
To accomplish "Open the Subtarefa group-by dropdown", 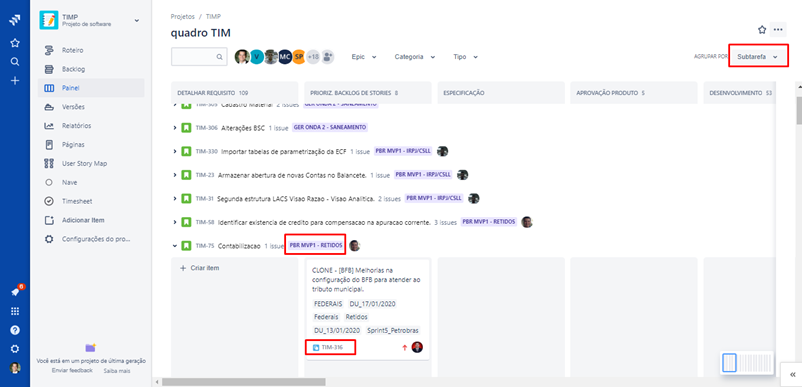I will [x=758, y=57].
